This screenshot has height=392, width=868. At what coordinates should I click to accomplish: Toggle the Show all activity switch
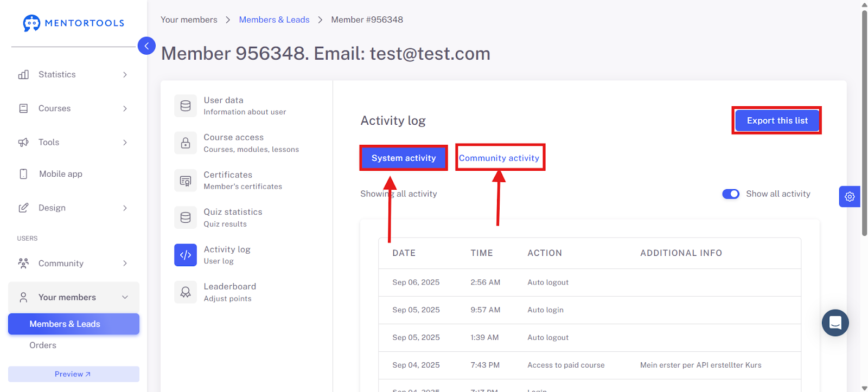(x=731, y=194)
